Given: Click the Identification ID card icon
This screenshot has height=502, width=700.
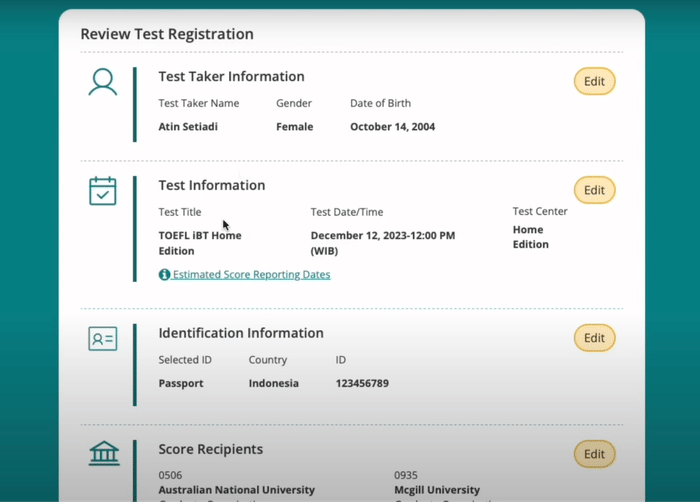Looking at the screenshot, I should (103, 339).
